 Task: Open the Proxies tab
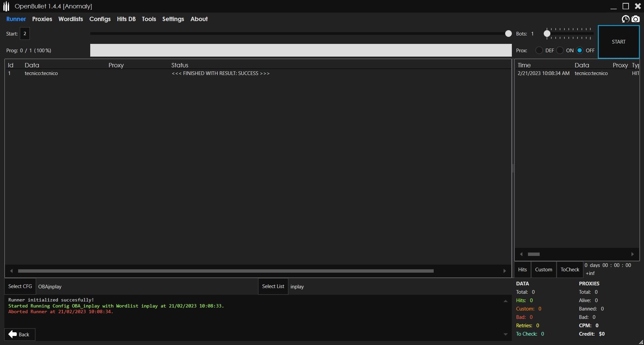coord(42,19)
